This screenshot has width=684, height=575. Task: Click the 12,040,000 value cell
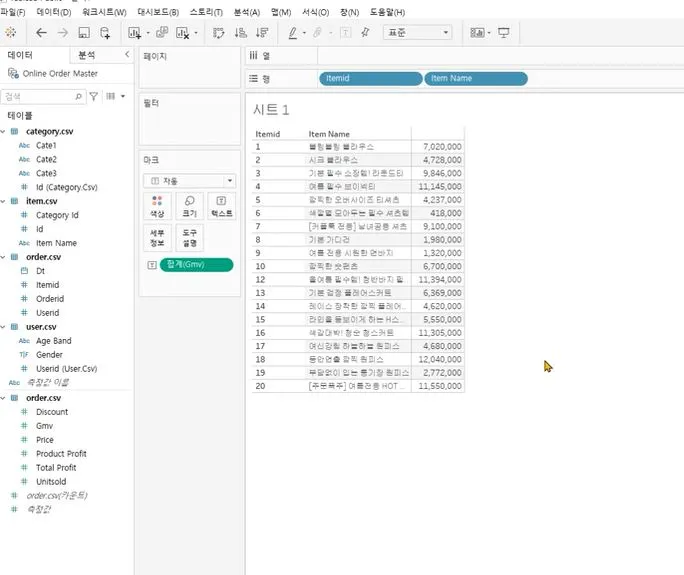(x=440, y=359)
